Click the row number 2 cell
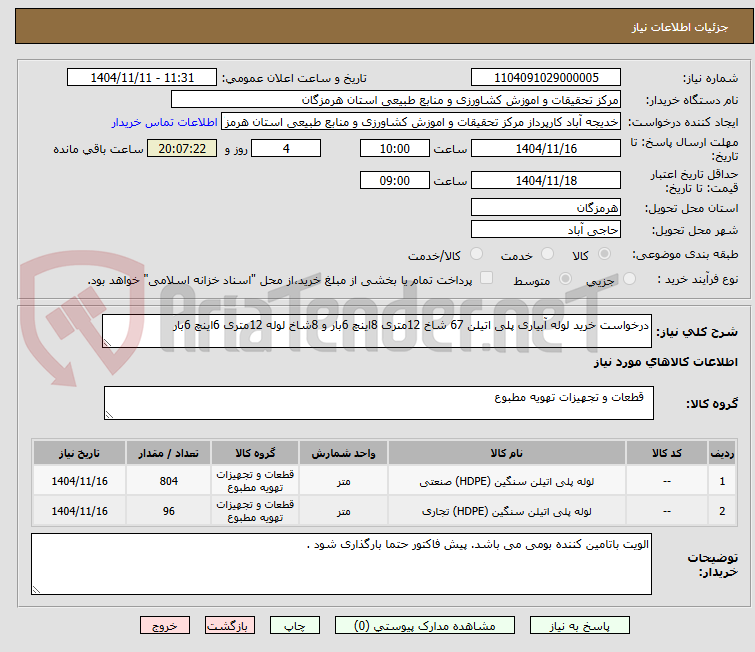This screenshot has height=652, width=755. click(722, 511)
